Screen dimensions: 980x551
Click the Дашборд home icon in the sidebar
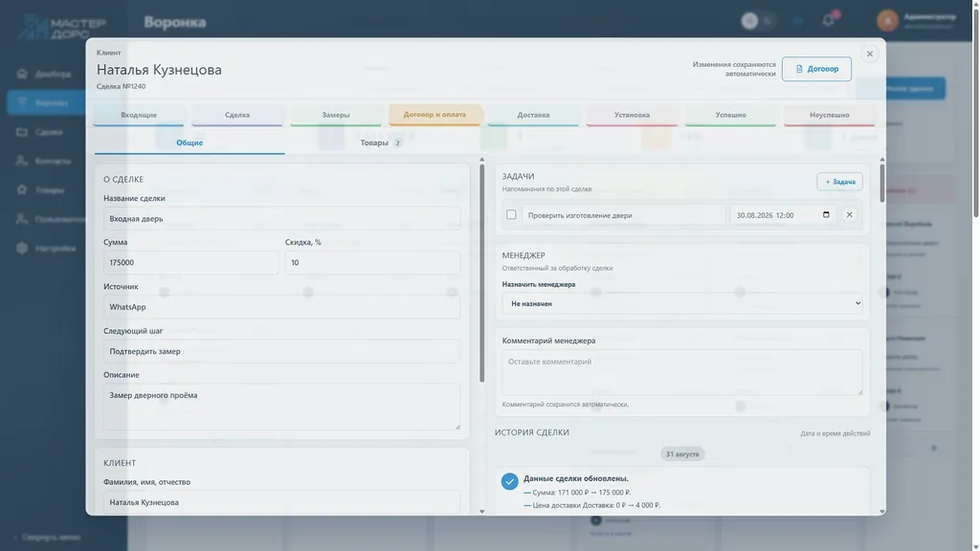(22, 74)
